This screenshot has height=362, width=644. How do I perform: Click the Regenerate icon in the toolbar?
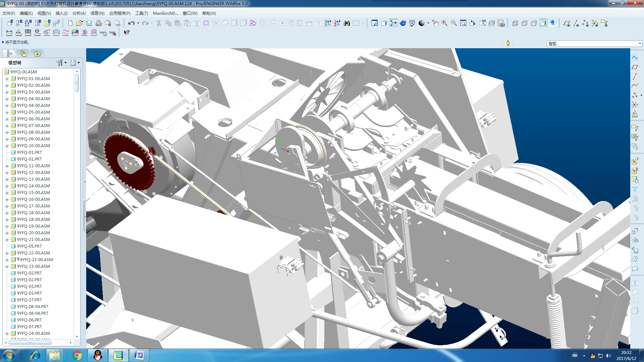point(328,23)
